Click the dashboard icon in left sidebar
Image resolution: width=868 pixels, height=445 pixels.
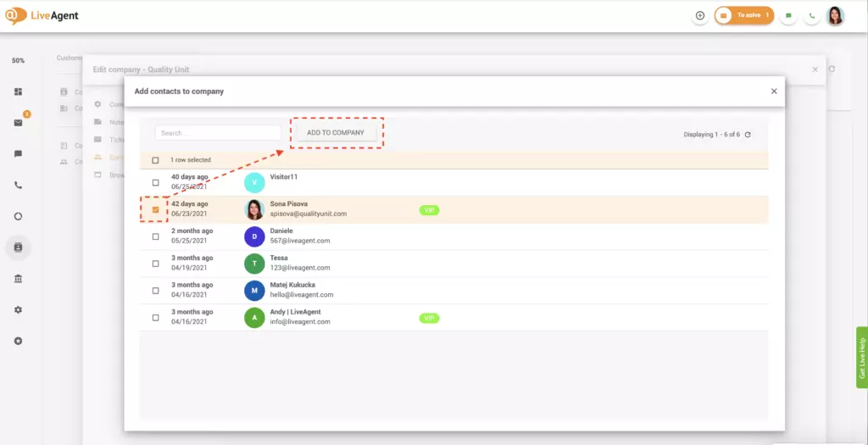(18, 92)
